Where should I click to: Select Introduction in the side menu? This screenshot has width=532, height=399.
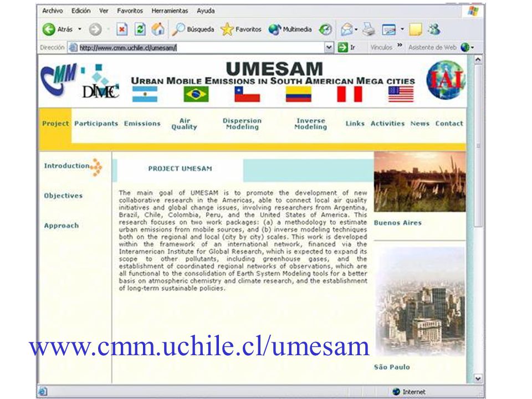(x=66, y=166)
